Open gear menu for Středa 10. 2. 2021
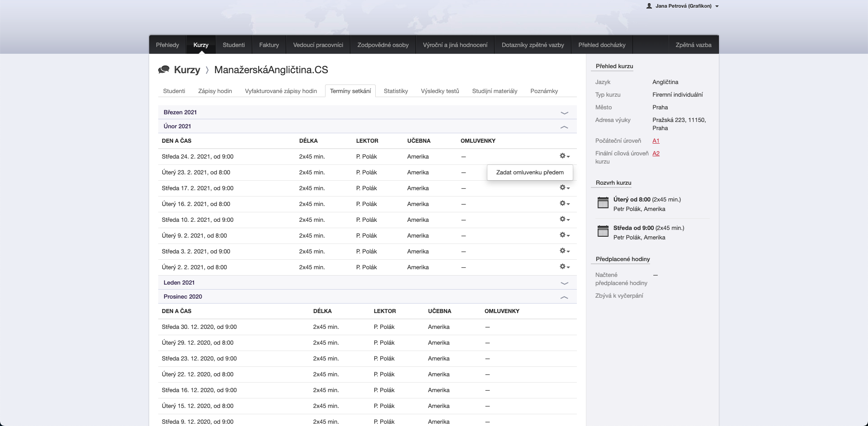The image size is (868, 426). [565, 219]
